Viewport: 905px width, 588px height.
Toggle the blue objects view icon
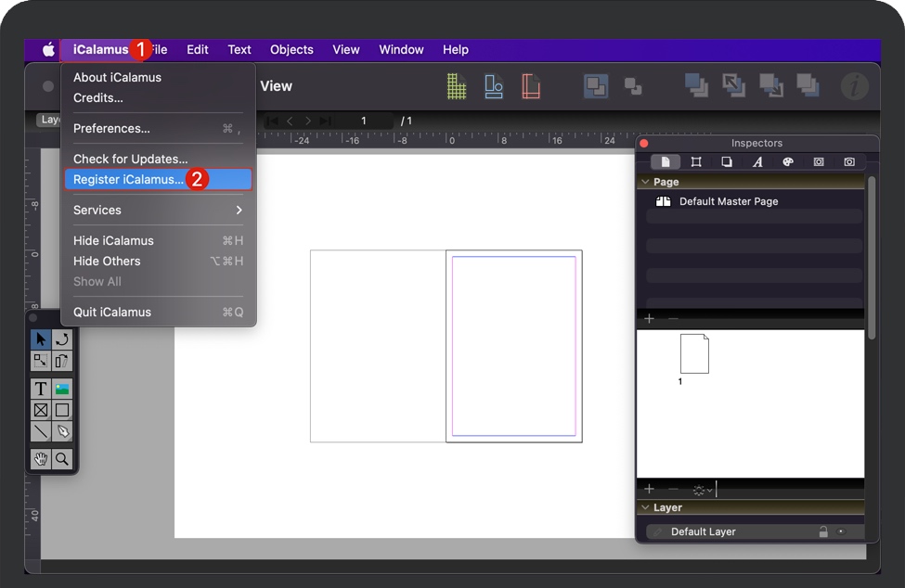pos(494,86)
